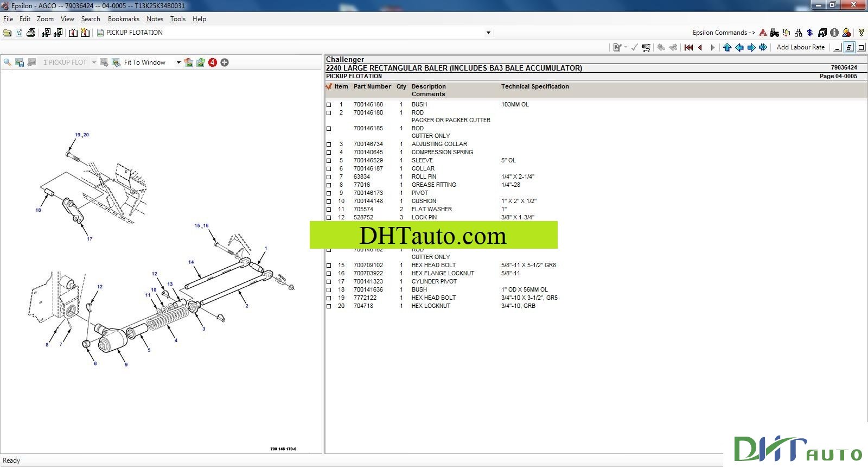Click the shopping cart icon

pos(646,48)
